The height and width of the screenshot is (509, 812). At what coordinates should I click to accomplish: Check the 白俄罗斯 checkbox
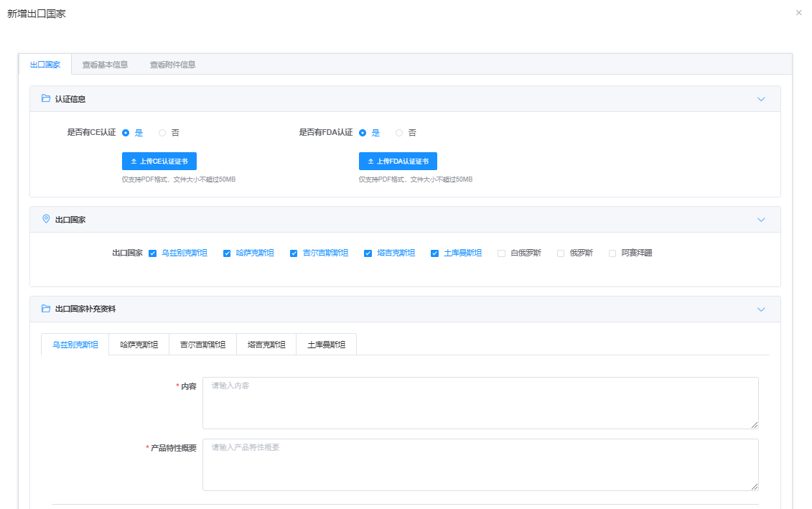click(x=501, y=253)
